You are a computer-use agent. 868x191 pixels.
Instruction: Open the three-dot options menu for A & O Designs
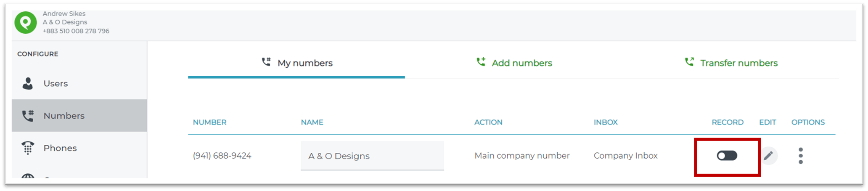coord(801,156)
